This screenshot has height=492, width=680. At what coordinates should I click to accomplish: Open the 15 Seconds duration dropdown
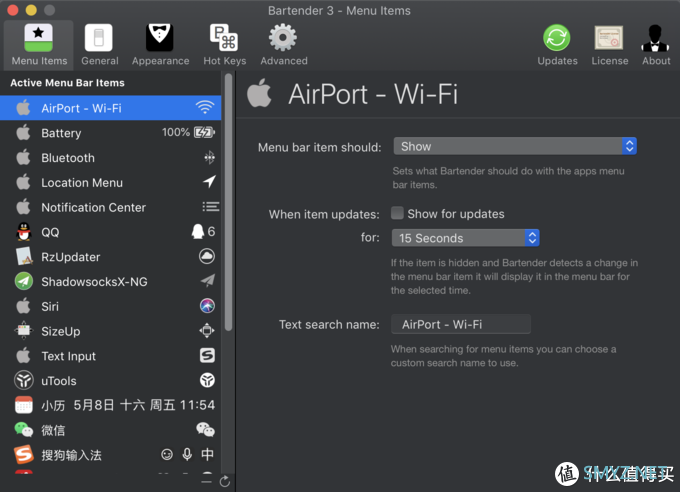coord(465,238)
